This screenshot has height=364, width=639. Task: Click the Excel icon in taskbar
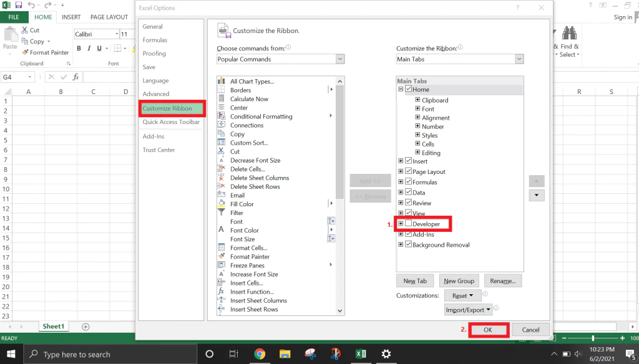pyautogui.click(x=361, y=354)
